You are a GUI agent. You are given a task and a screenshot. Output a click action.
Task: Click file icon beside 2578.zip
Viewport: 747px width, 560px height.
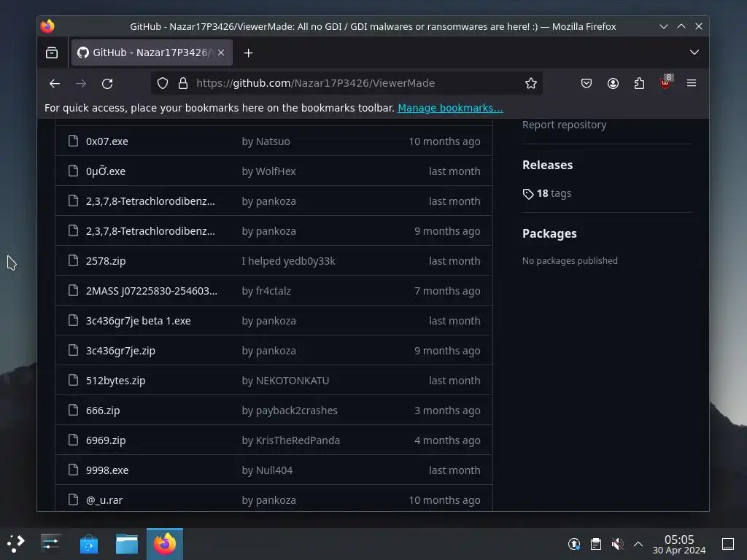click(x=73, y=260)
